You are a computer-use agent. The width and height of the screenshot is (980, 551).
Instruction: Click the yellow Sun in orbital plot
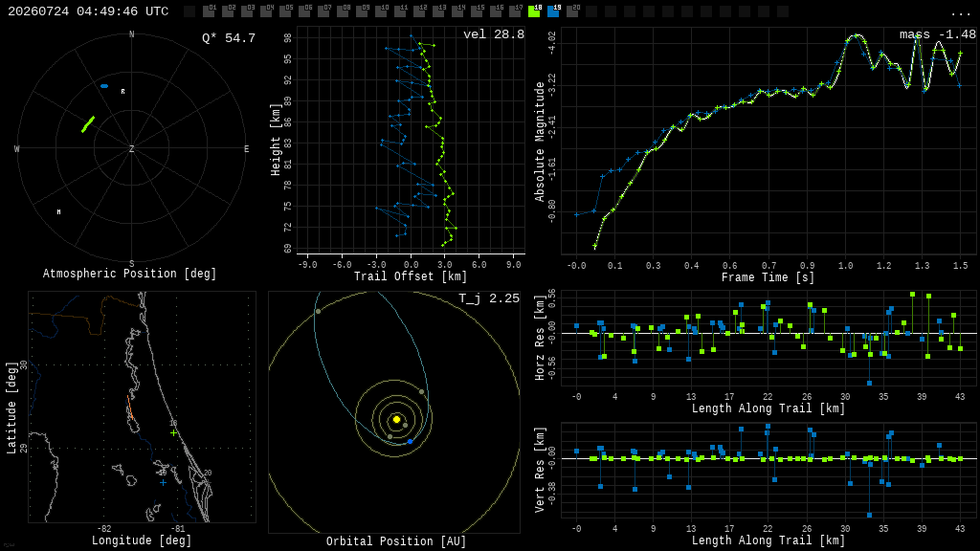coord(396,419)
